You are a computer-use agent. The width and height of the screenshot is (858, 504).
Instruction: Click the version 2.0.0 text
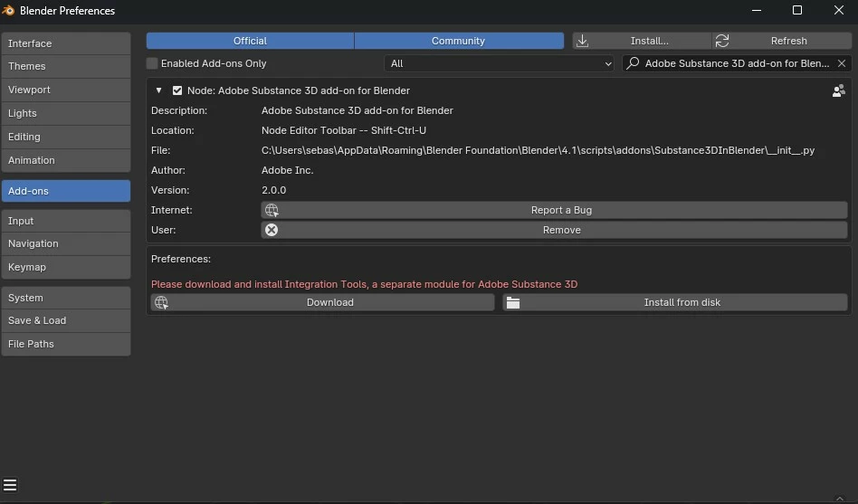click(273, 190)
